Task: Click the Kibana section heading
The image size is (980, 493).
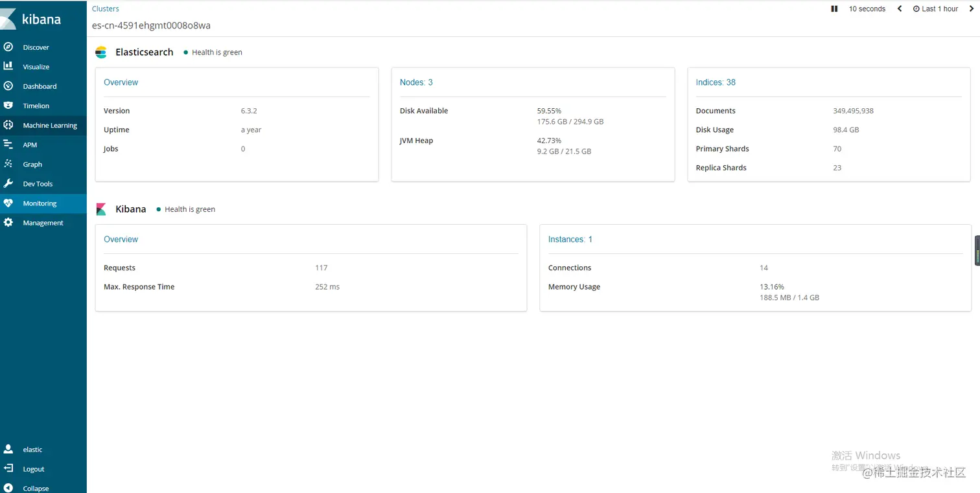Action: pyautogui.click(x=131, y=209)
